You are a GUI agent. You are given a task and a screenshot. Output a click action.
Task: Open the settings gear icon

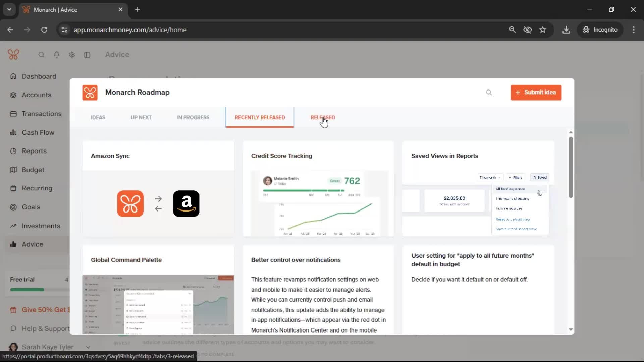click(x=72, y=55)
